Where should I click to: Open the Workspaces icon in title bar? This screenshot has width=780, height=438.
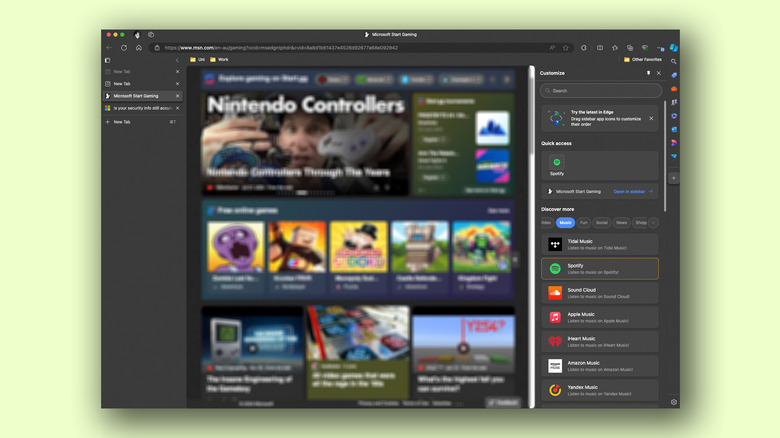point(151,35)
